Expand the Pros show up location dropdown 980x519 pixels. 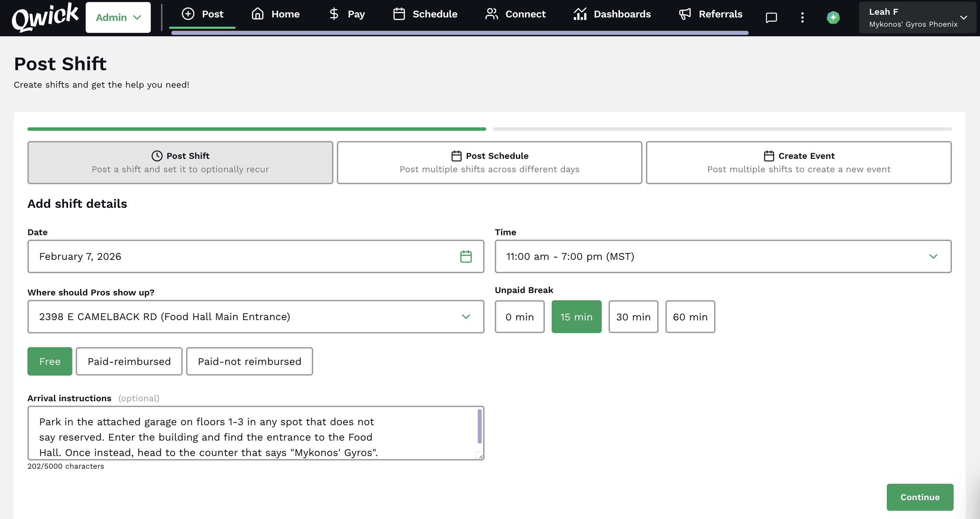pyautogui.click(x=256, y=317)
